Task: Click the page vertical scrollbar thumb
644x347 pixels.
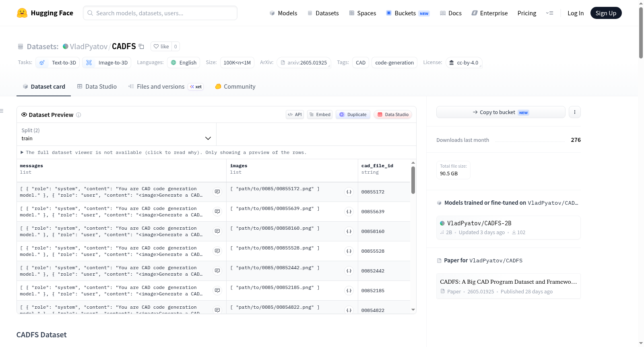Action: [641, 32]
